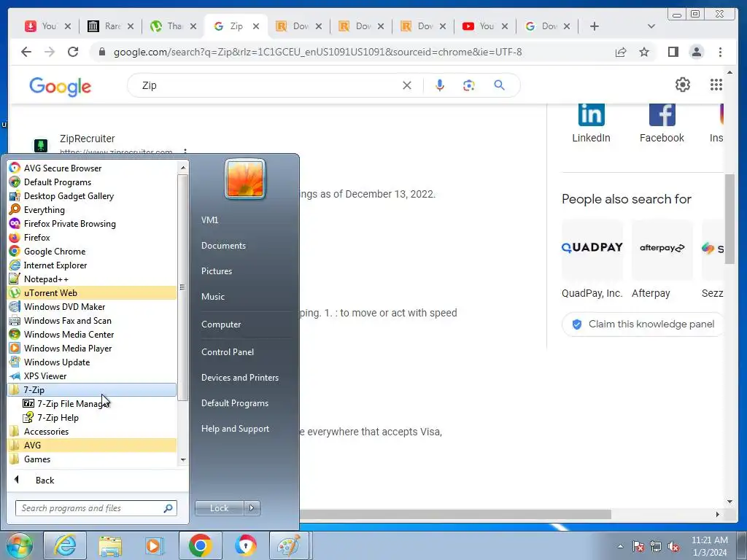Open Devices and Printers
This screenshot has height=560, width=747.
(240, 378)
